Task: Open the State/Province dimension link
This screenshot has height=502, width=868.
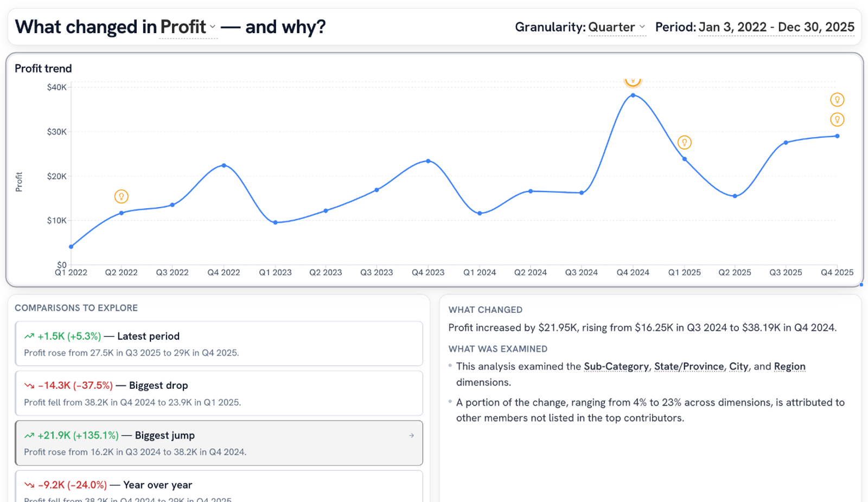Action: [x=688, y=366]
